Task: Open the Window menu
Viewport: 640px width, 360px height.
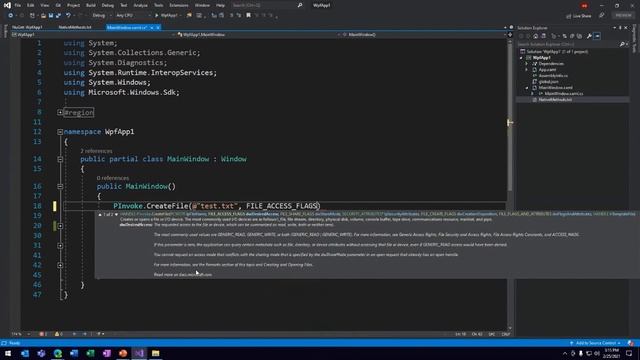Action: 202,5
